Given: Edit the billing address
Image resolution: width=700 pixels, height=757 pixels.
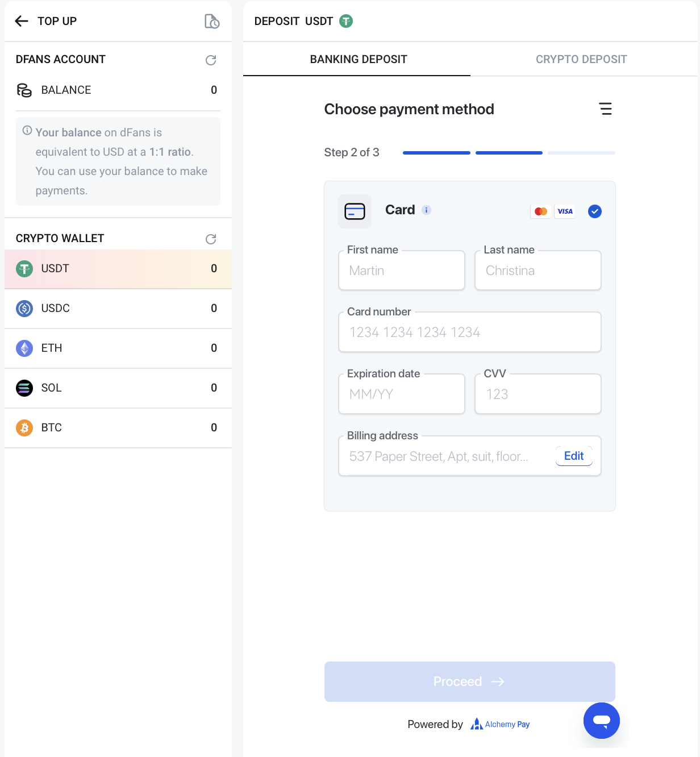Looking at the screenshot, I should click(x=574, y=456).
